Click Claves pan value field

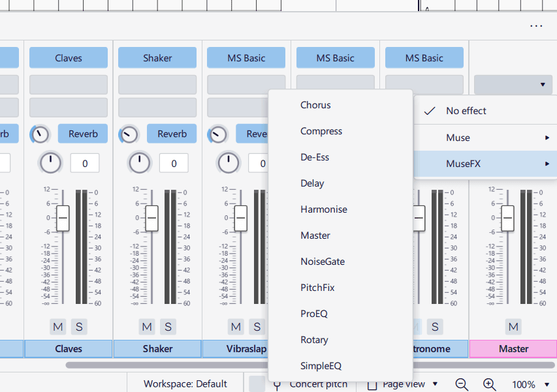[85, 163]
